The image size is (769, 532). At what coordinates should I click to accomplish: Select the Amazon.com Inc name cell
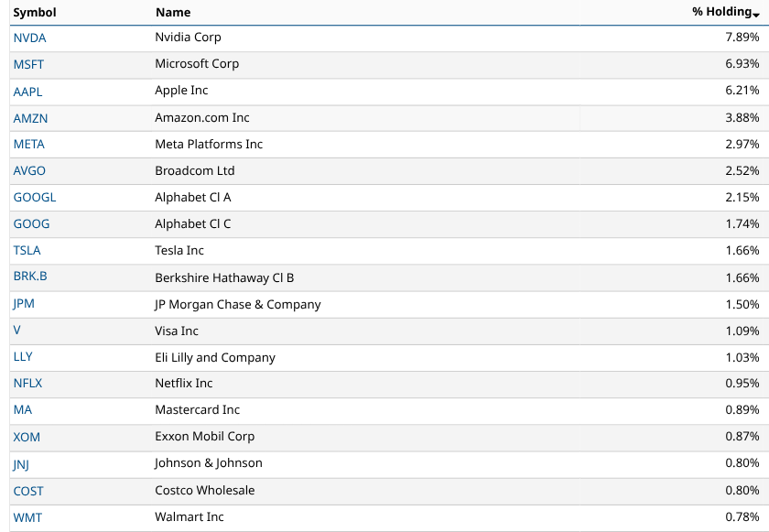click(365, 118)
